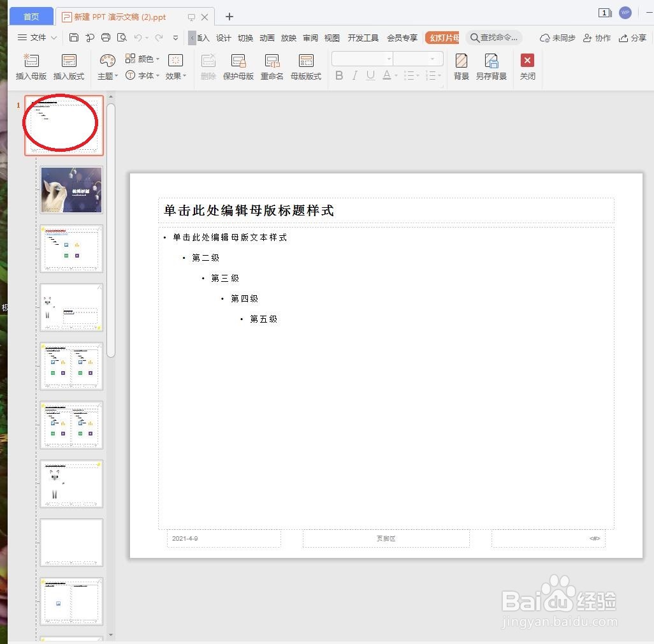Select the title layout thumbnail with cat image
Image resolution: width=654 pixels, height=644 pixels.
(71, 190)
